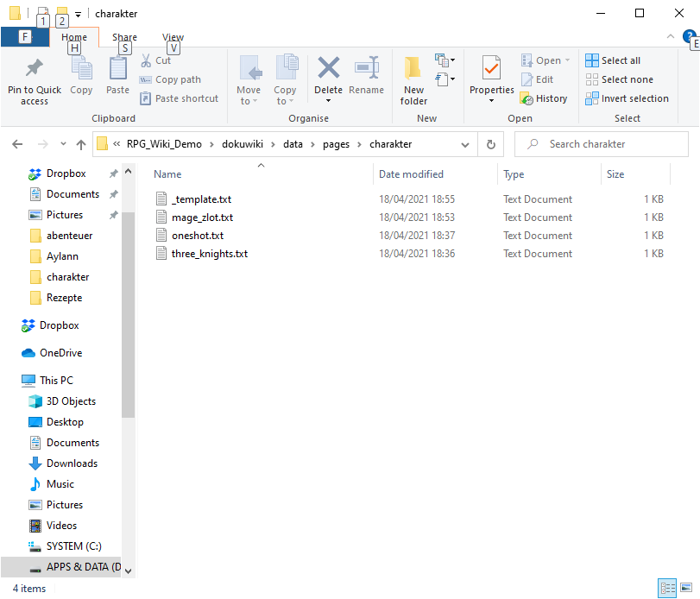Select the mage_zlot.txt file
The width and height of the screenshot is (700, 599).
(202, 218)
